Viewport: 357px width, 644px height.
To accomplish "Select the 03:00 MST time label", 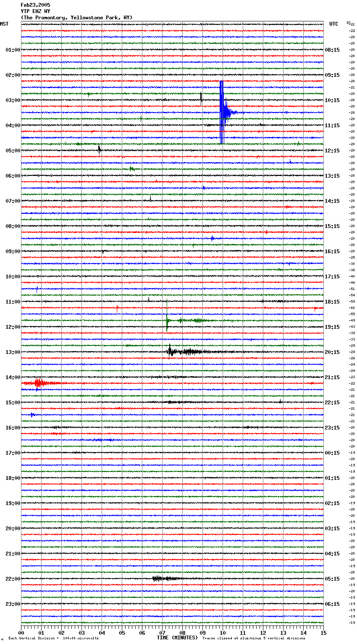I will pyautogui.click(x=13, y=100).
